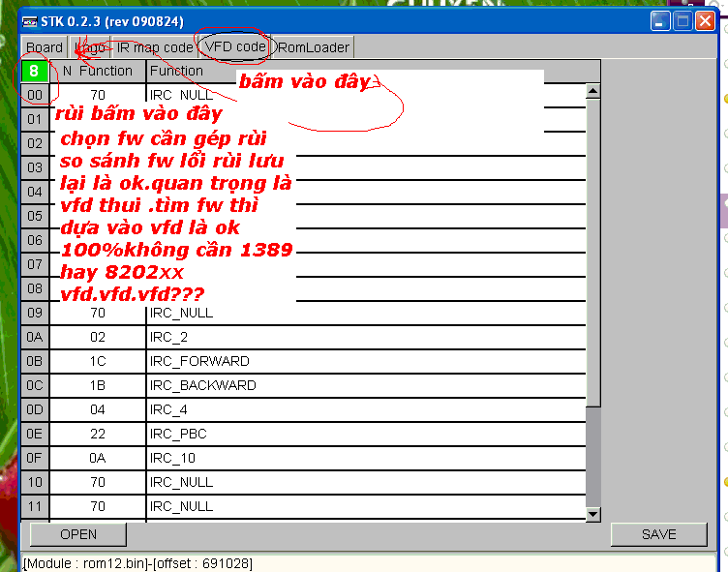
Task: Click the N Function column header
Action: click(98, 71)
